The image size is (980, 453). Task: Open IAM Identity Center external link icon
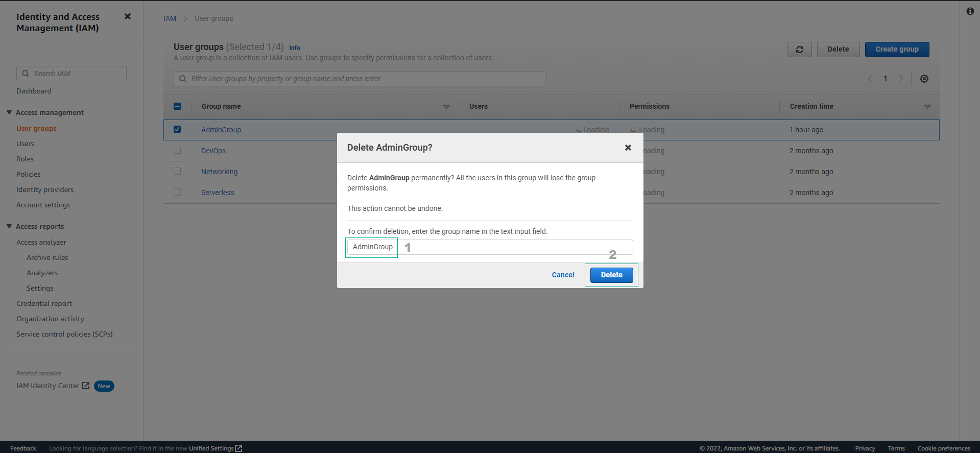point(86,386)
